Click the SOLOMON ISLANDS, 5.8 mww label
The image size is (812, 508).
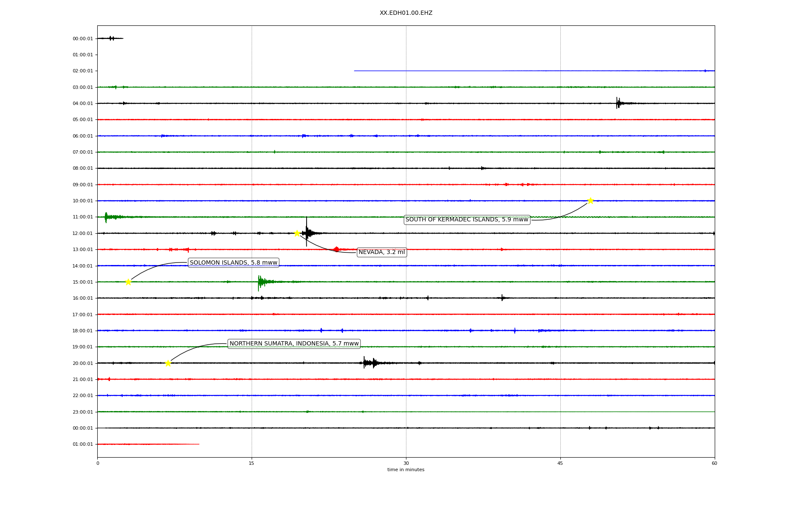point(233,263)
